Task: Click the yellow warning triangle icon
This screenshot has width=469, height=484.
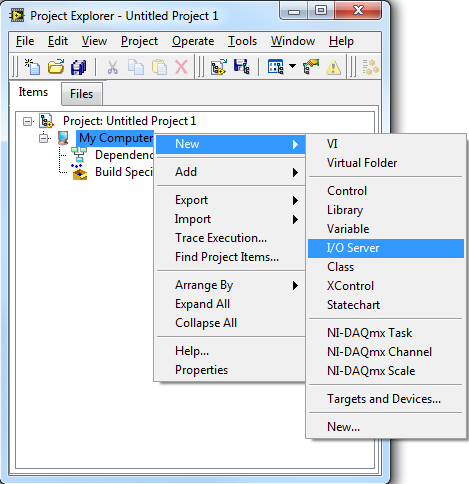Action: [333, 67]
